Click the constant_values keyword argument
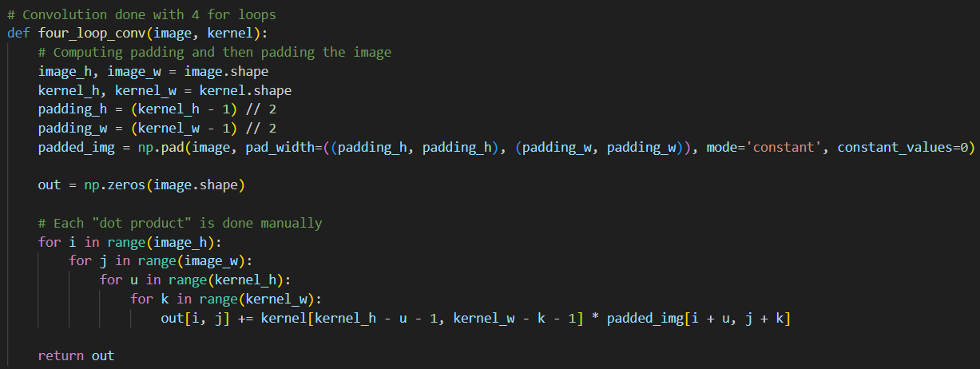The image size is (980, 369). [898, 148]
